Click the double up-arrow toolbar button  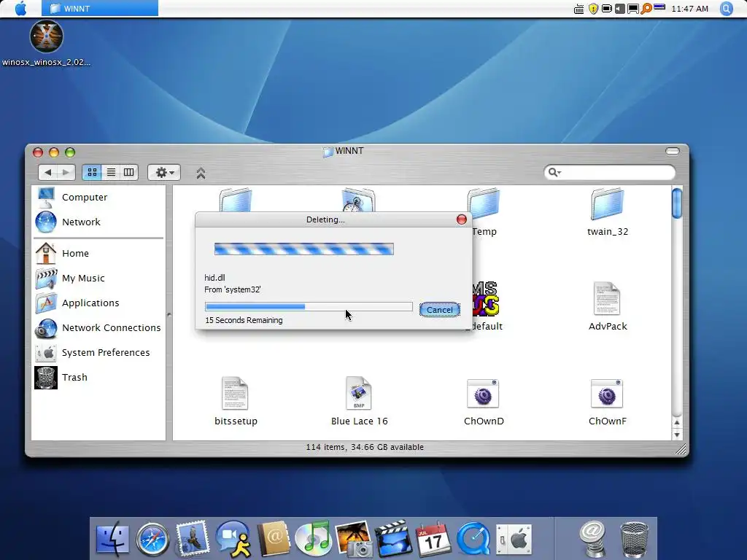point(201,173)
